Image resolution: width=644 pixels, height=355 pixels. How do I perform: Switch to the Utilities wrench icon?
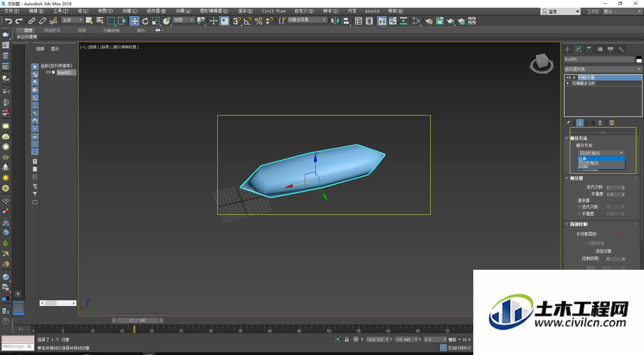point(621,49)
